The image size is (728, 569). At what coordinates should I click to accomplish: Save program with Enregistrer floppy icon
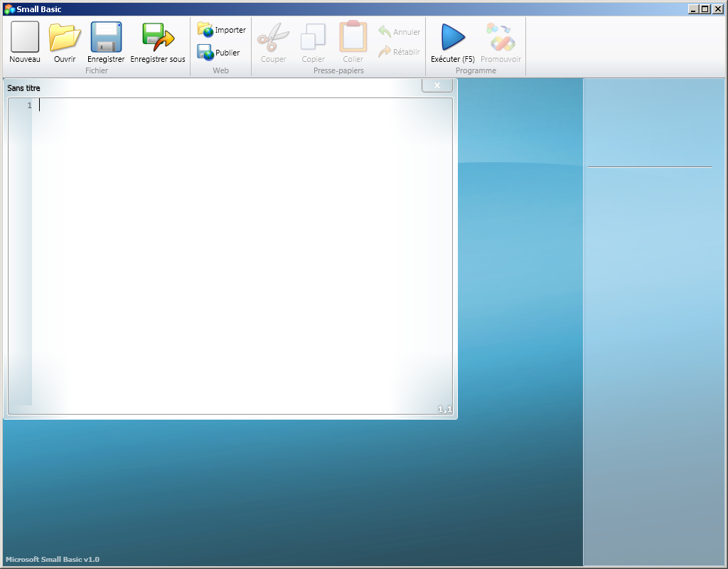point(106,42)
